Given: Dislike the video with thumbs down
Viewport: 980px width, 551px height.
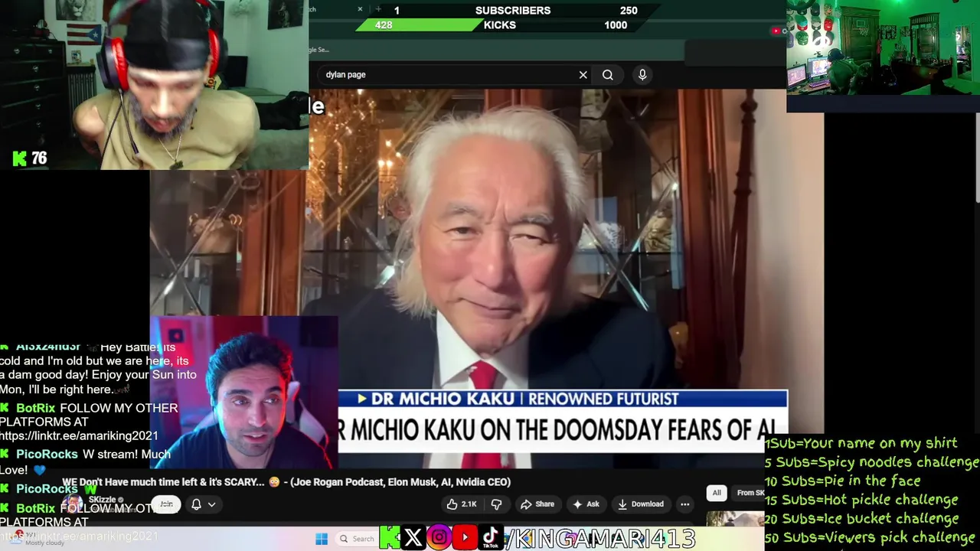Looking at the screenshot, I should [x=496, y=504].
